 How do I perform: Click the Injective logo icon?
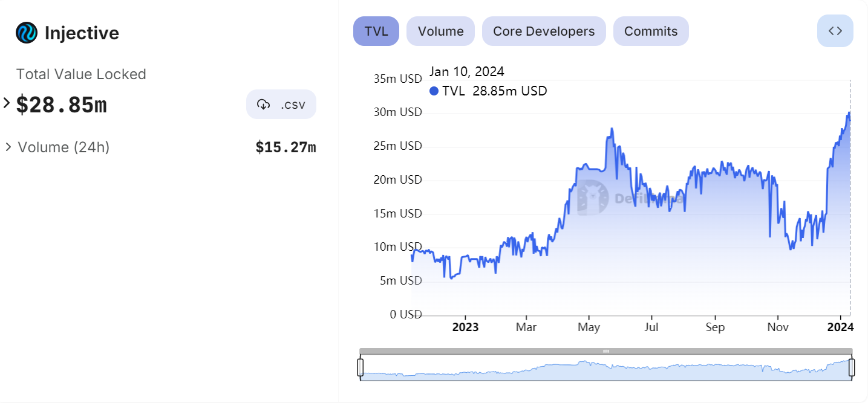tap(27, 33)
